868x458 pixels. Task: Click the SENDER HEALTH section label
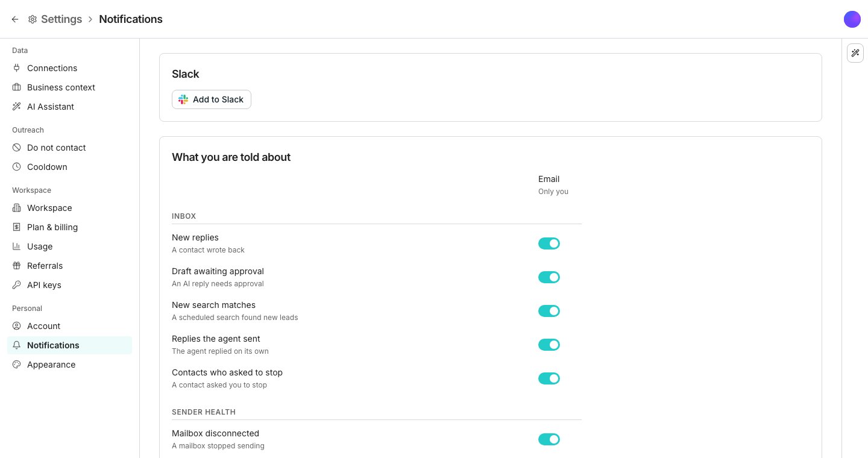point(204,412)
